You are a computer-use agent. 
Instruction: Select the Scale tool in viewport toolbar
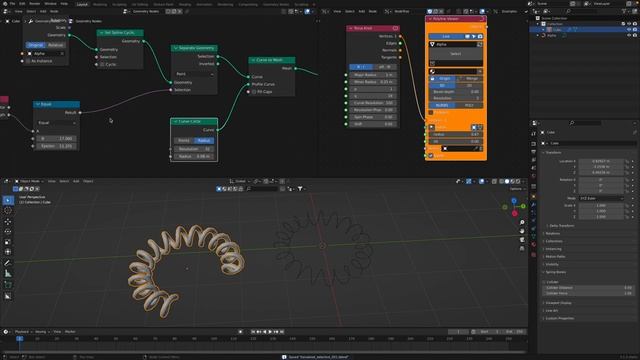point(8,242)
